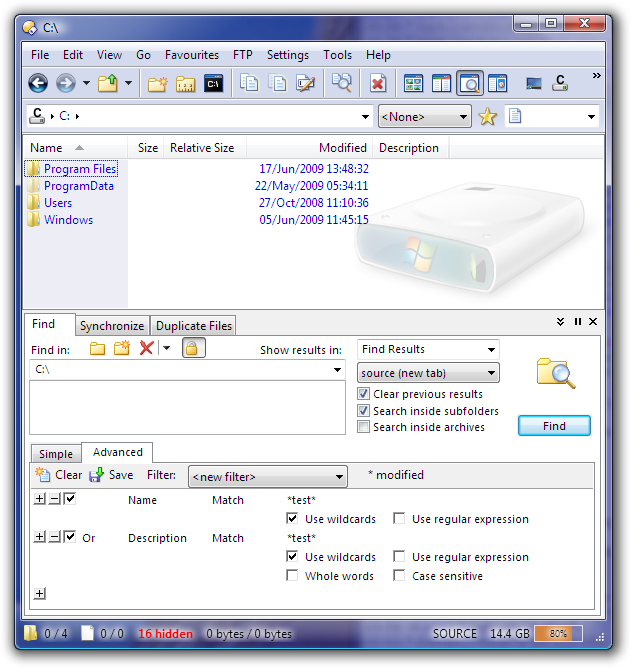Tick the Case sensitive checkbox

399,576
